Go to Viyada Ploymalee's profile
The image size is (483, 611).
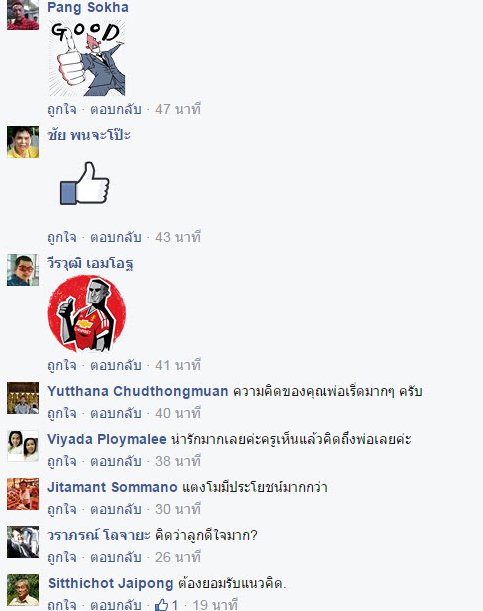(x=107, y=439)
